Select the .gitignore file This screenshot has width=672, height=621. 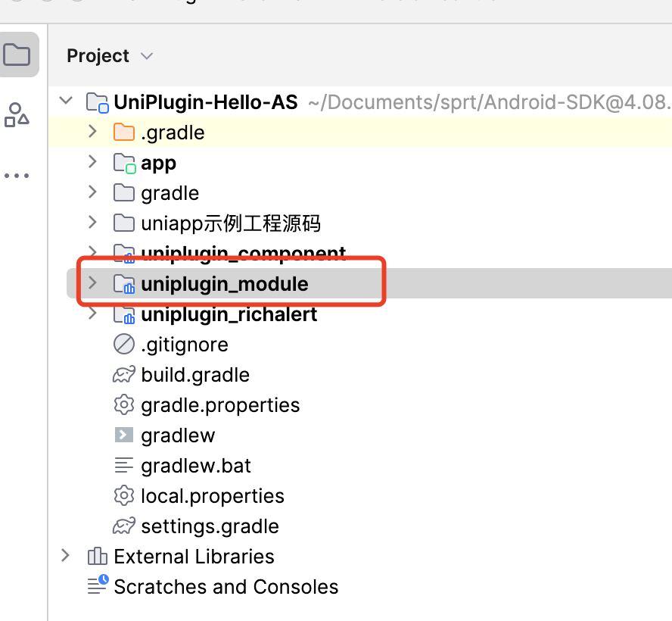point(184,345)
